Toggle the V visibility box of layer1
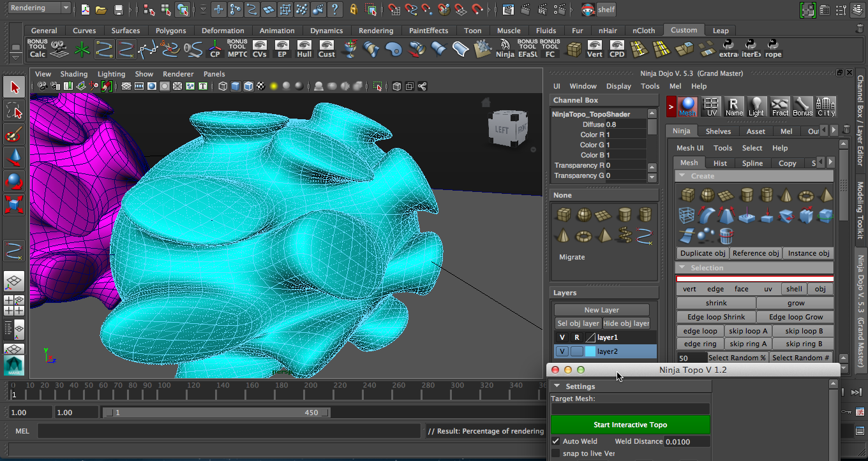The image size is (868, 461). click(562, 337)
